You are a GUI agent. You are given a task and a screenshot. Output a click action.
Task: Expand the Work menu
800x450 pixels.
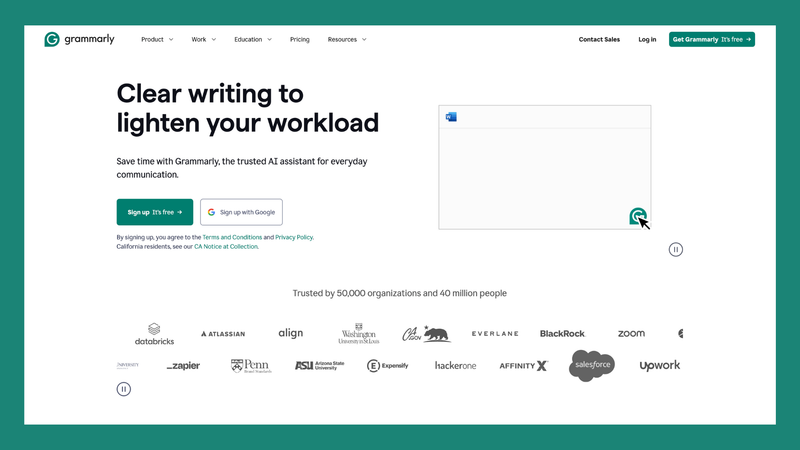click(x=204, y=39)
